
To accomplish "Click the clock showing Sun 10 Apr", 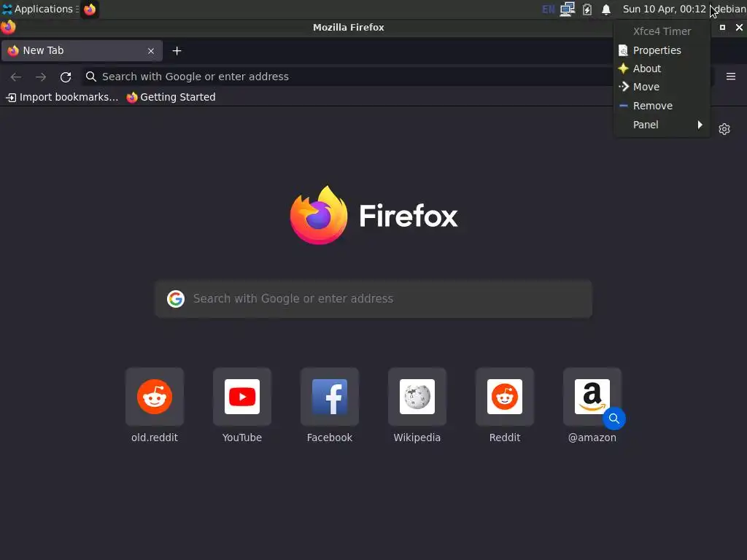I will [664, 9].
